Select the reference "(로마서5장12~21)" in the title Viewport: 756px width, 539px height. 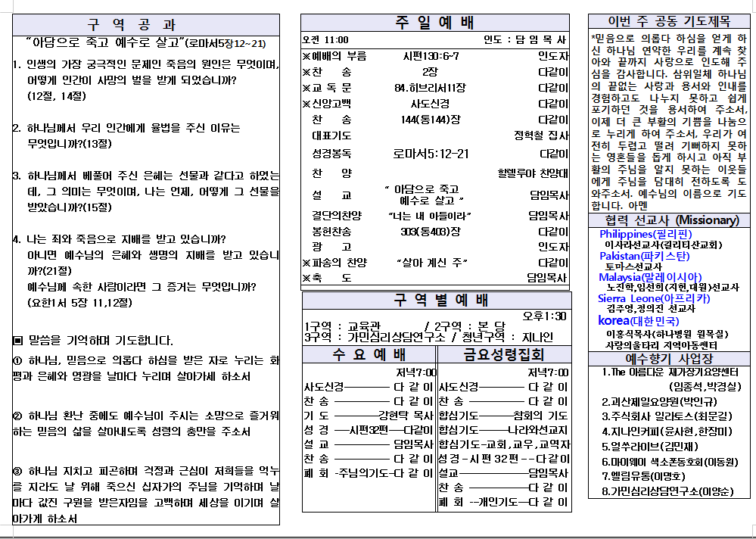pos(226,43)
